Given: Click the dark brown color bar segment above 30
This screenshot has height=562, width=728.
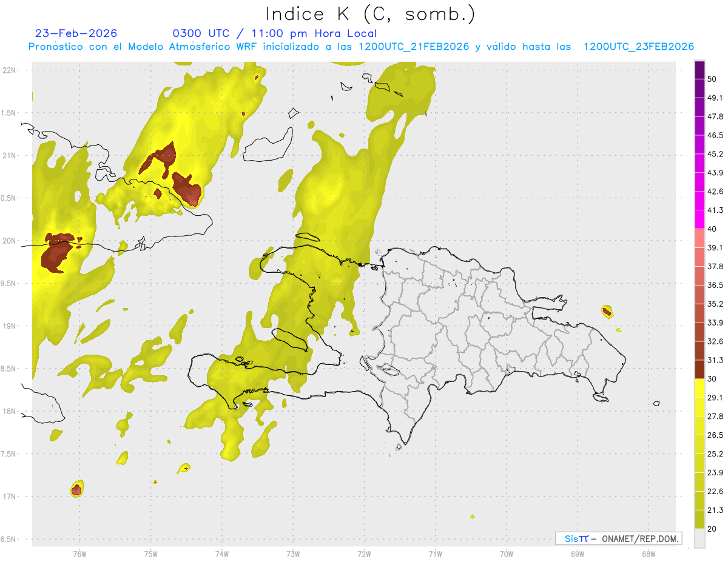Looking at the screenshot, I should 699,369.
